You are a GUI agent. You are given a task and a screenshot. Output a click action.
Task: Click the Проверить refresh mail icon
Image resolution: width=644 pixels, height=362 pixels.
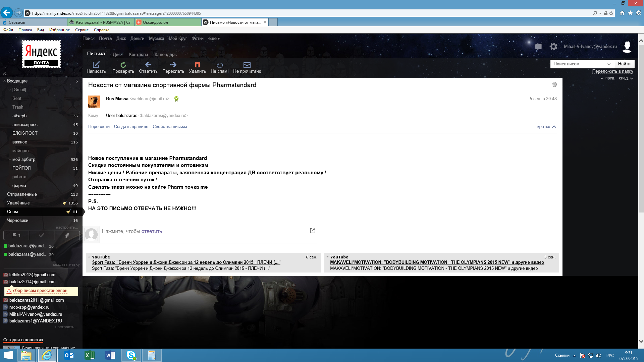(123, 65)
